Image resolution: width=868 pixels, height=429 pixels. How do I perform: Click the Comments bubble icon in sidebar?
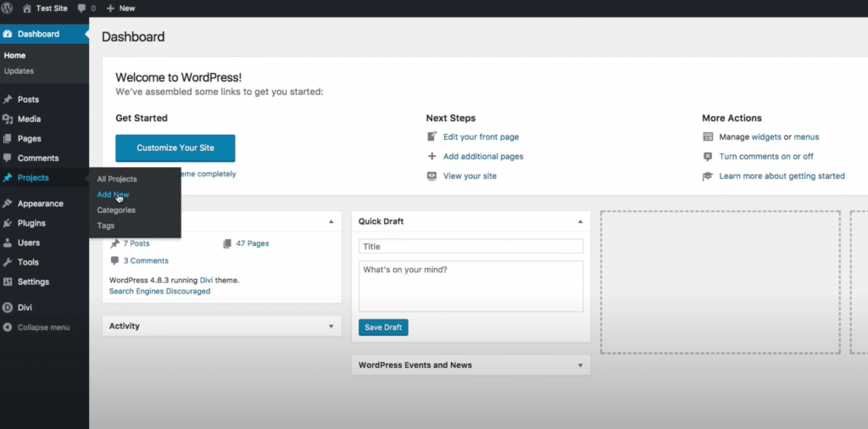coord(7,158)
